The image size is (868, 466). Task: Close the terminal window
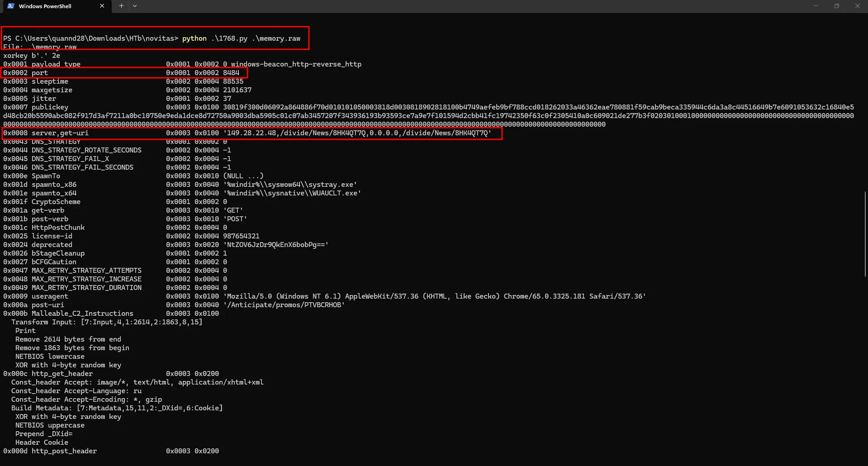click(x=857, y=6)
